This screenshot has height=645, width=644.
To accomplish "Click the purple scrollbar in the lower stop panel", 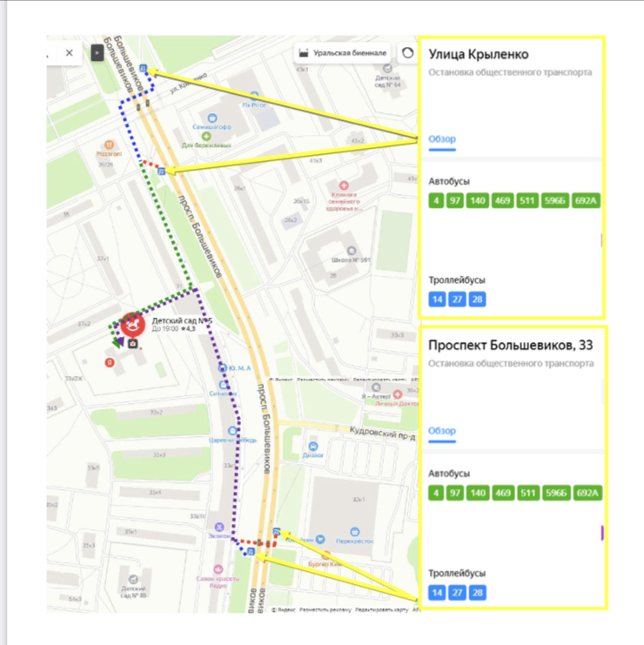I will (x=602, y=532).
